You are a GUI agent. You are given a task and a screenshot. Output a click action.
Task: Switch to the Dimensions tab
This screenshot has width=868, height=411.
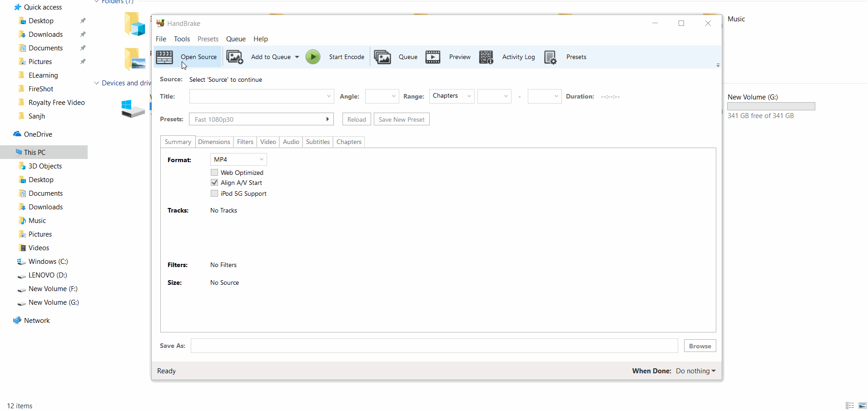(x=214, y=142)
